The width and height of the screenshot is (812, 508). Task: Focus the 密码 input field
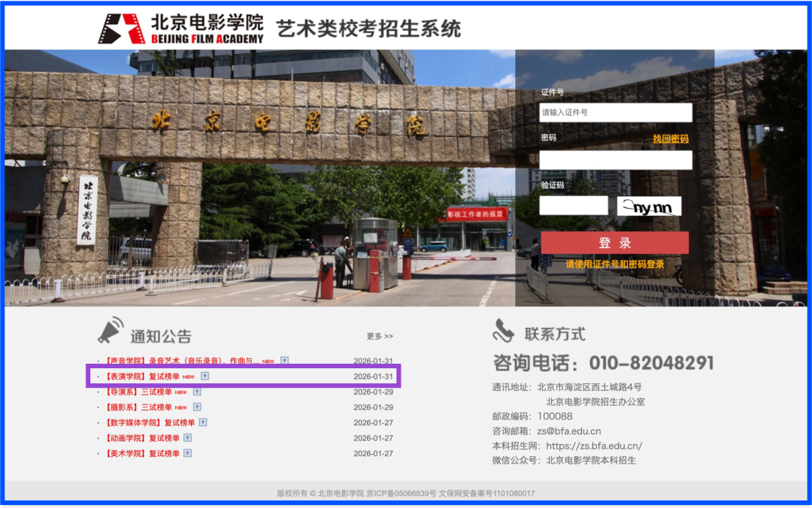(615, 159)
